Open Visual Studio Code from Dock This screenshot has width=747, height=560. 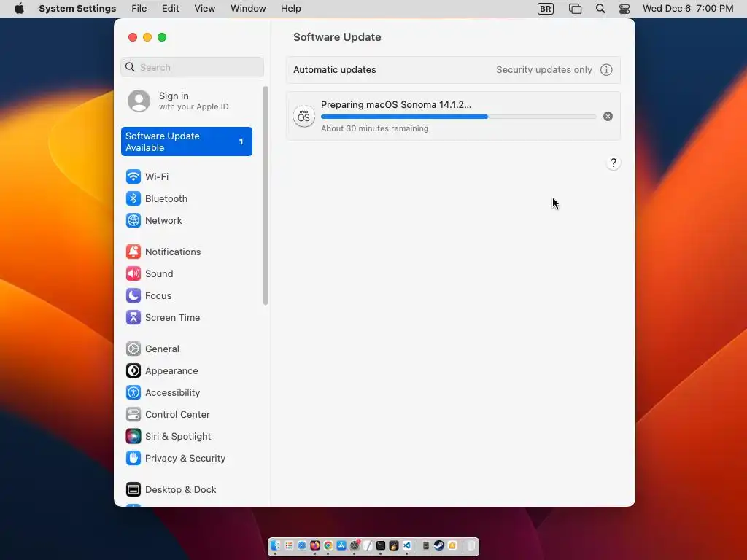coord(407,545)
